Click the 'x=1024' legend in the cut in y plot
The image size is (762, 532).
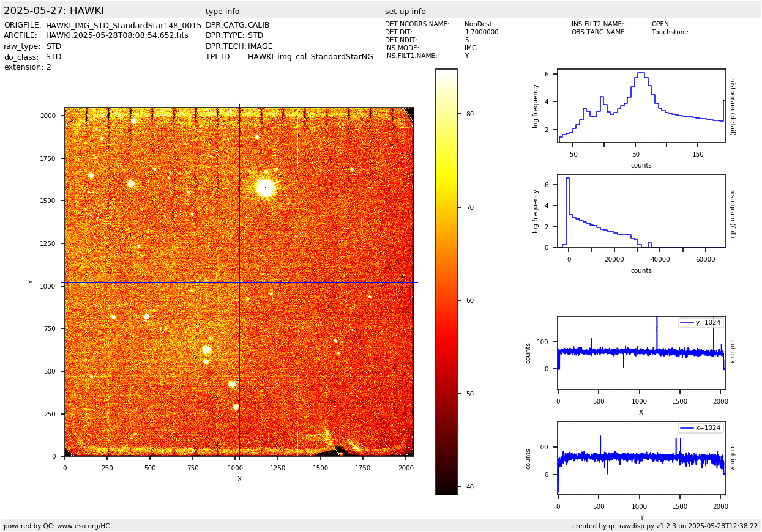pyautogui.click(x=701, y=428)
